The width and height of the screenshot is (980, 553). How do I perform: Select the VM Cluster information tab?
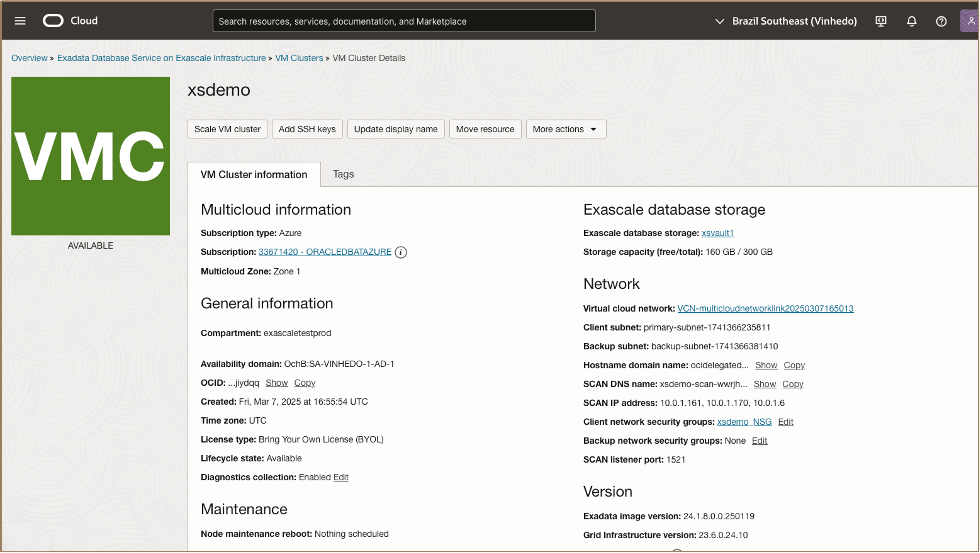[254, 174]
